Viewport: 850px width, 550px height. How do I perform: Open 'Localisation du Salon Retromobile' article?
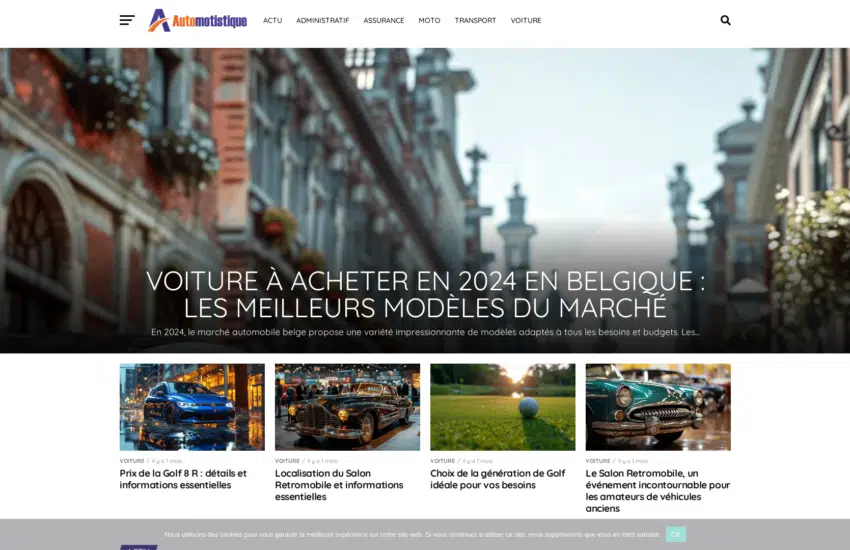(339, 485)
